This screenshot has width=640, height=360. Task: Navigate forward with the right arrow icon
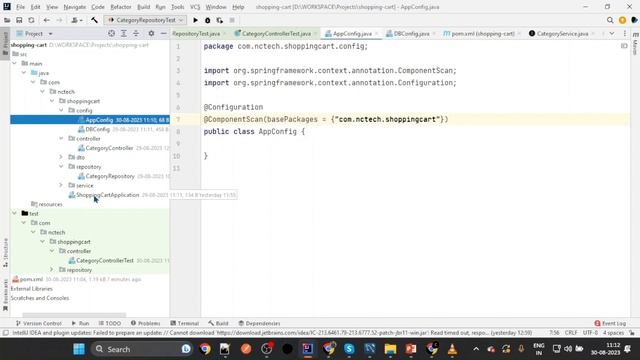click(59, 20)
